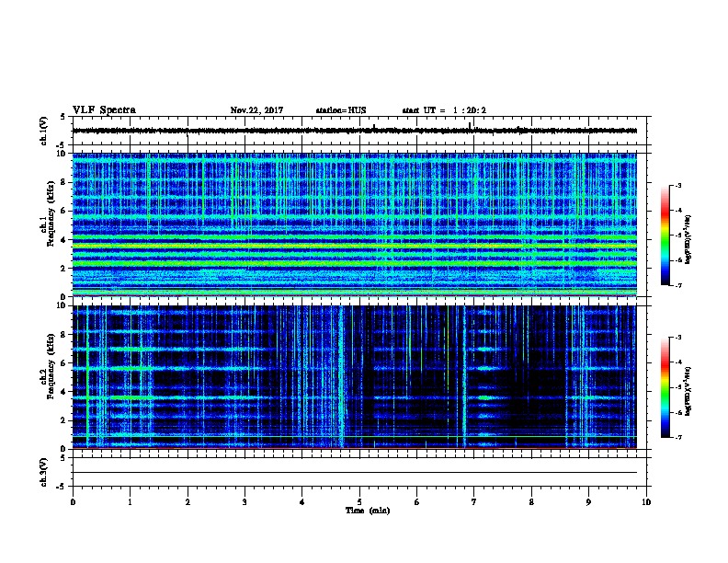Select the "start UT = 1:20:2" text

tap(444, 110)
